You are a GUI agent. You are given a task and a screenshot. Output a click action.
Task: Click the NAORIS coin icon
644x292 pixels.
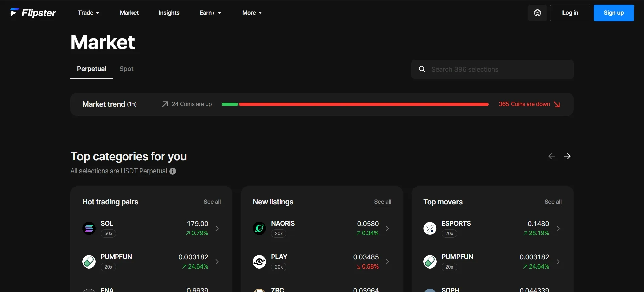click(x=259, y=228)
